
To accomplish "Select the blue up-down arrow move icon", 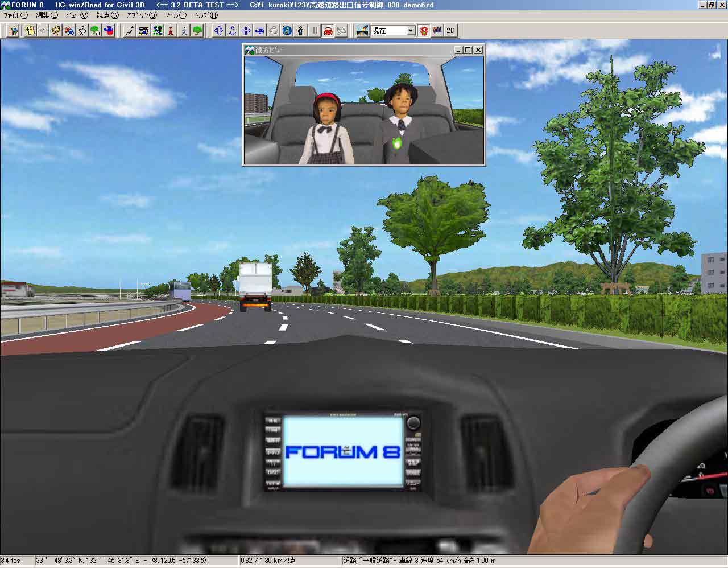I will (233, 31).
